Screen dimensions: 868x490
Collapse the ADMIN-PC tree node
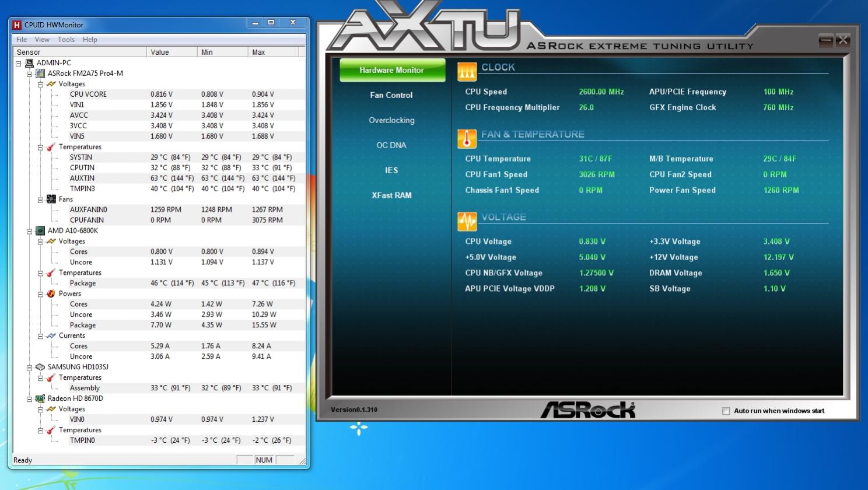[18, 63]
